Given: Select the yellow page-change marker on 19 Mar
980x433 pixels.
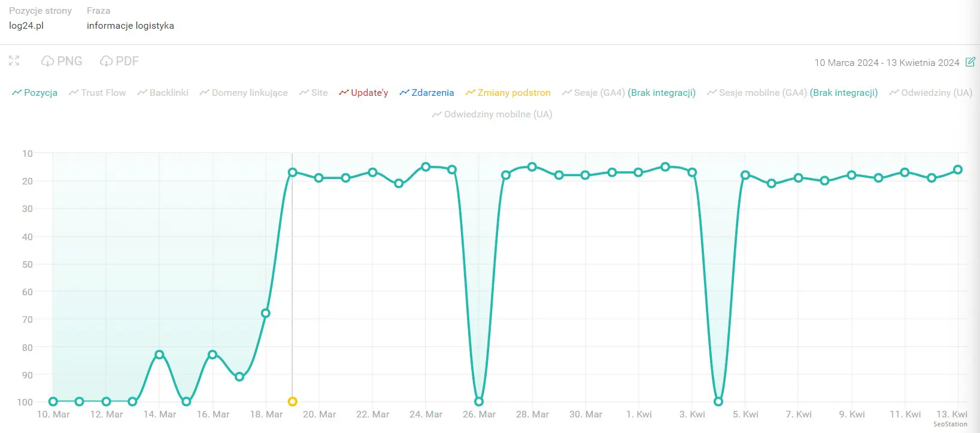Looking at the screenshot, I should 292,401.
